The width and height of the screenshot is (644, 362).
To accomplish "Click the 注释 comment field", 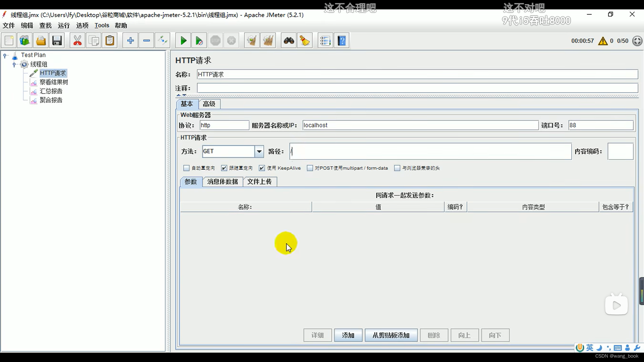I will (417, 88).
